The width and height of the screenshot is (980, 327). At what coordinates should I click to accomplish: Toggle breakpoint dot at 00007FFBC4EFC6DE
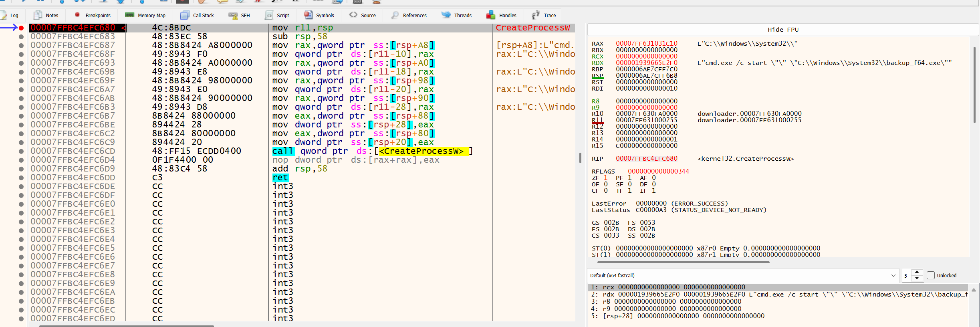21,186
